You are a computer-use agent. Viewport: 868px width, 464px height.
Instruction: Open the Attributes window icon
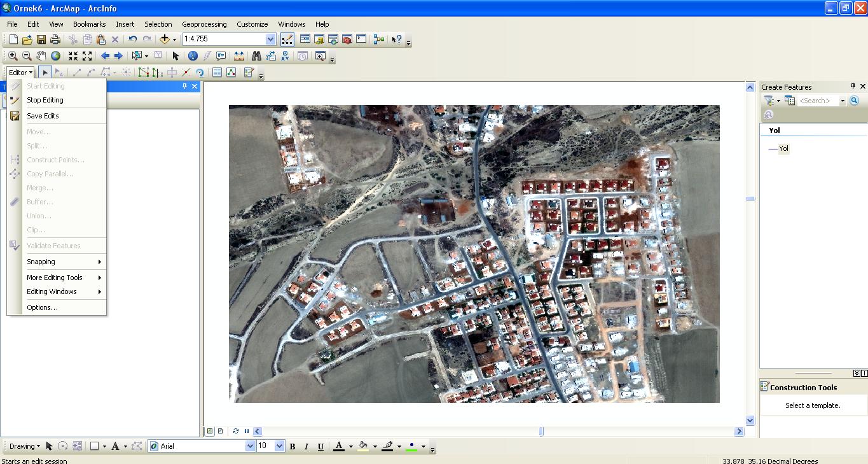tap(217, 73)
